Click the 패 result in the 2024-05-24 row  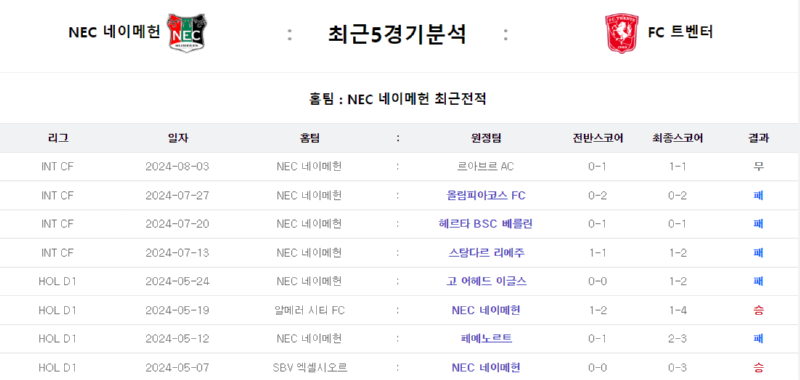click(x=758, y=281)
